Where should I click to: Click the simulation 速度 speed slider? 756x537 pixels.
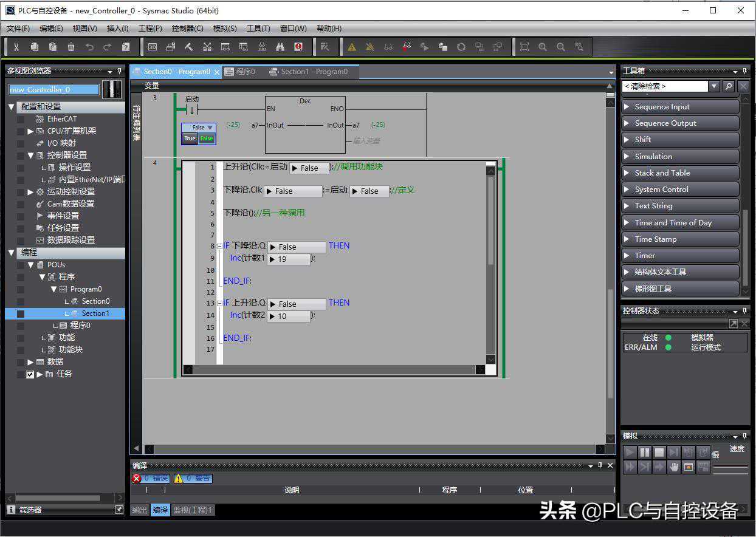(x=730, y=467)
